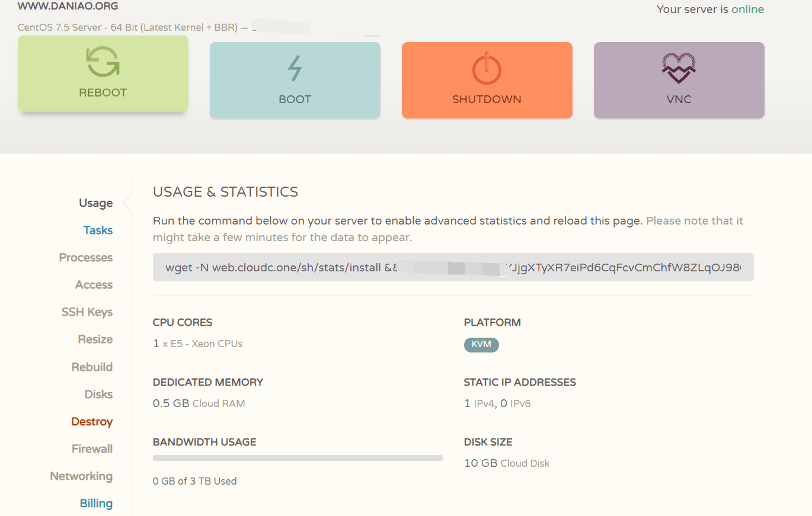The width and height of the screenshot is (812, 516).
Task: Click the SHUTDOWN power icon
Action: (487, 68)
